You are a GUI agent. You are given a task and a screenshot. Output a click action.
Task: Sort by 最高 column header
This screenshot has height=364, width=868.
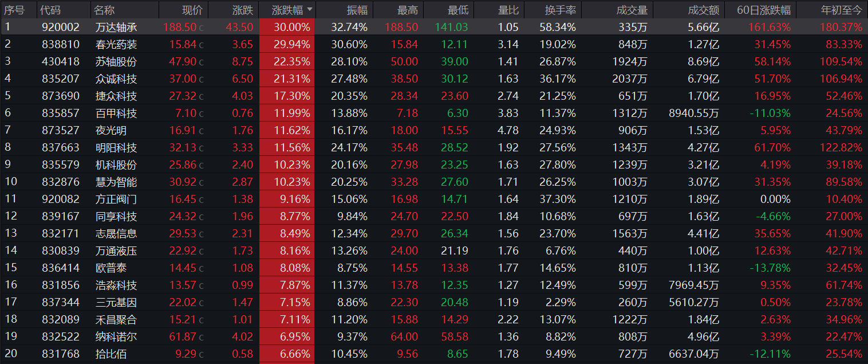tap(408, 10)
